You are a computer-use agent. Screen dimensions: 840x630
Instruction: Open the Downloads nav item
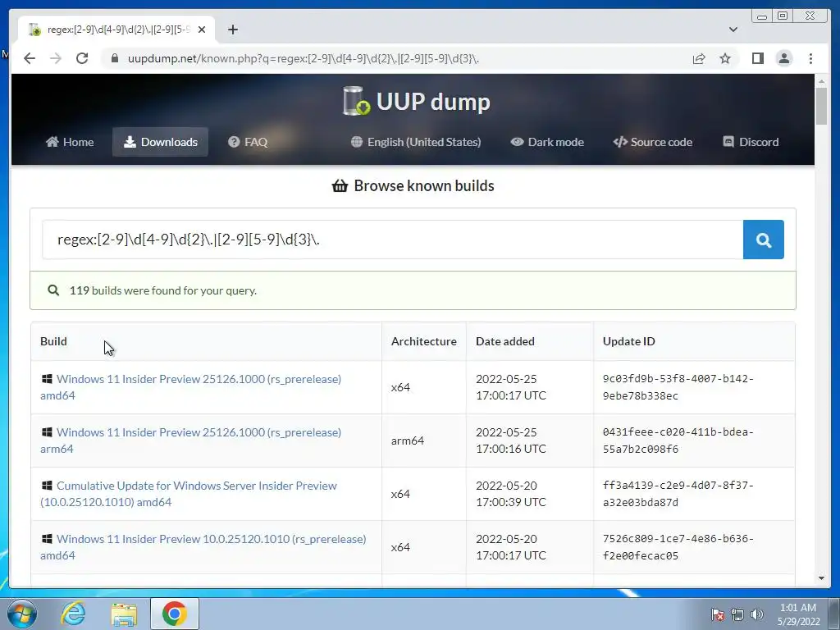tap(160, 142)
